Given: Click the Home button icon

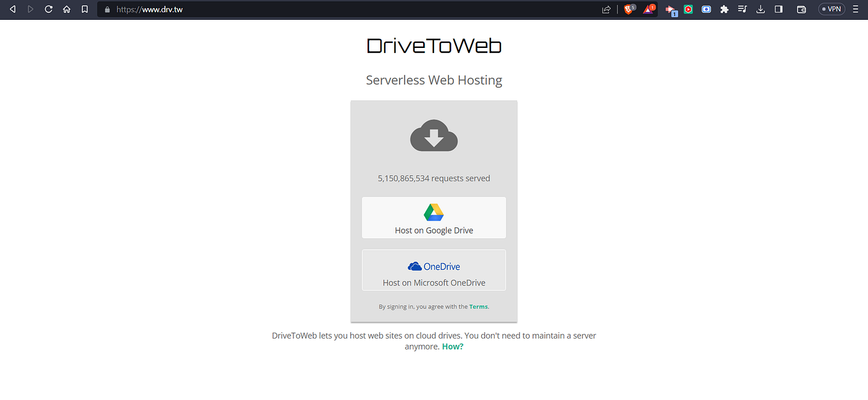Looking at the screenshot, I should click(66, 9).
